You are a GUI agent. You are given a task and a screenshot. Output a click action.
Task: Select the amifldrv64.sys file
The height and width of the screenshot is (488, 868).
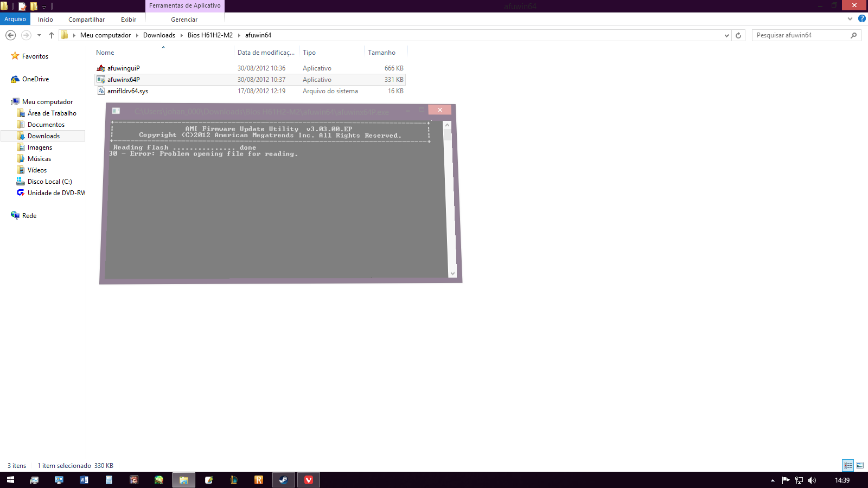tap(127, 91)
